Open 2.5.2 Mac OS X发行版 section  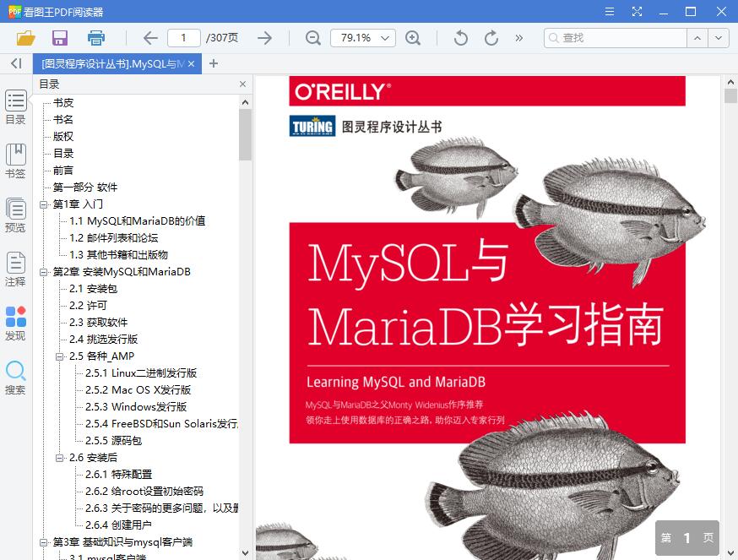click(x=138, y=390)
